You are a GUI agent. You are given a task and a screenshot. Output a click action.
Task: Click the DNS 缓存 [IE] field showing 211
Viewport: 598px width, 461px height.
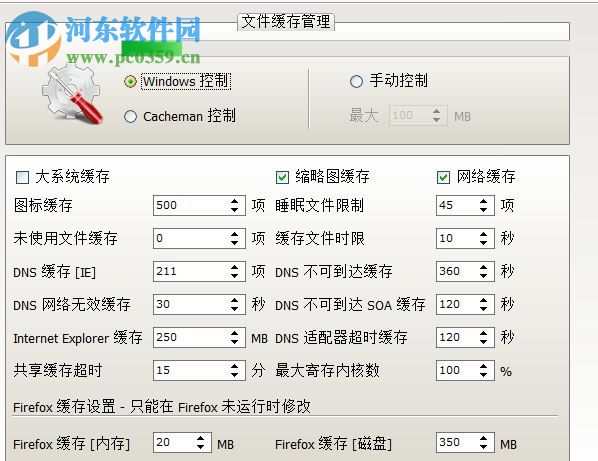click(199, 271)
